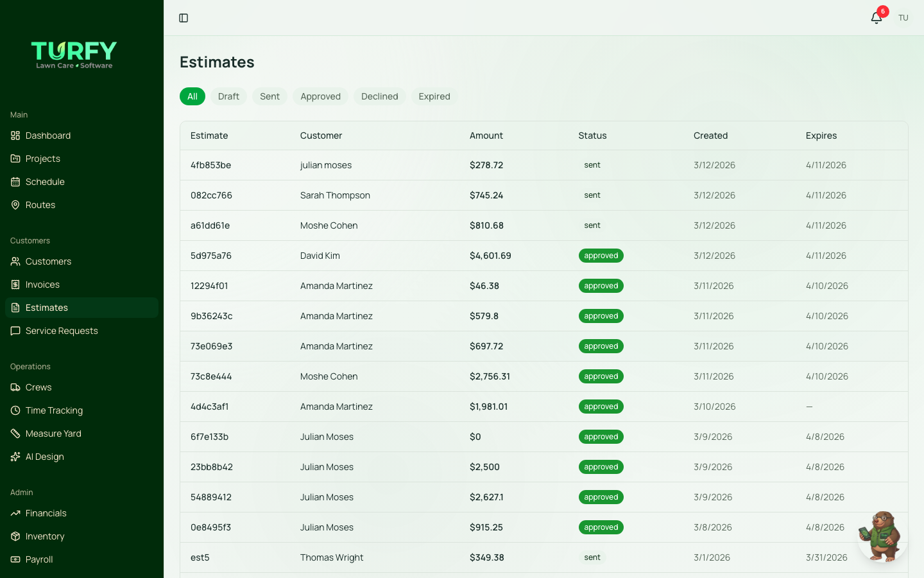Go to Dashboard page

(x=81, y=136)
